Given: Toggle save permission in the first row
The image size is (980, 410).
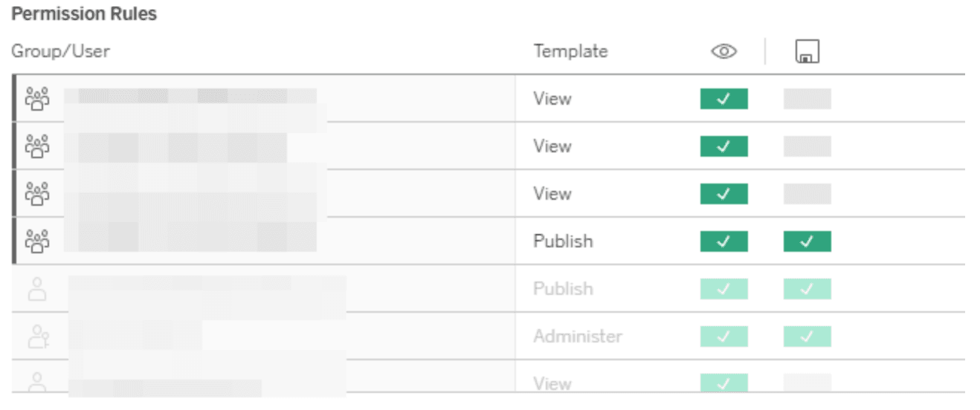Looking at the screenshot, I should click(807, 99).
